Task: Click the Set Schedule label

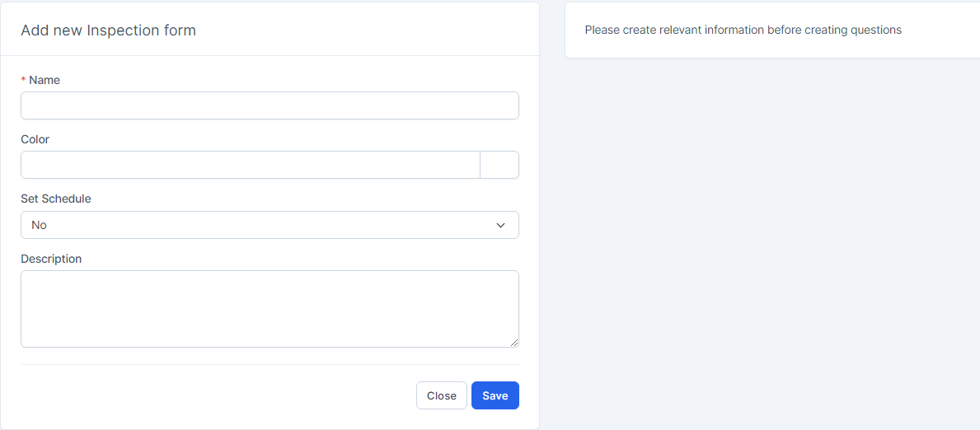Action: click(x=55, y=199)
